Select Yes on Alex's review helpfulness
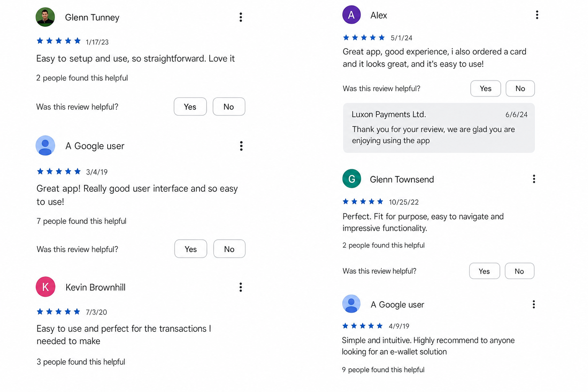The image size is (588, 392). tap(486, 88)
